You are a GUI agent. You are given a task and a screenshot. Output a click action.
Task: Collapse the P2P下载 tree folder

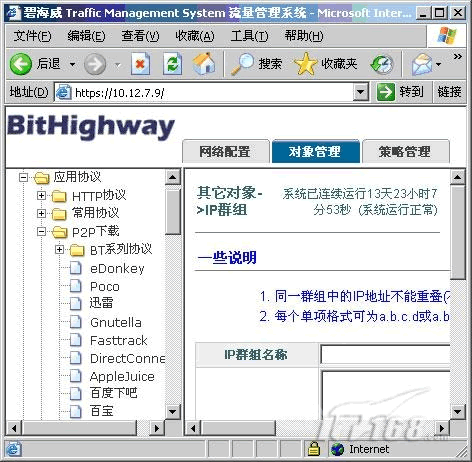click(41, 231)
